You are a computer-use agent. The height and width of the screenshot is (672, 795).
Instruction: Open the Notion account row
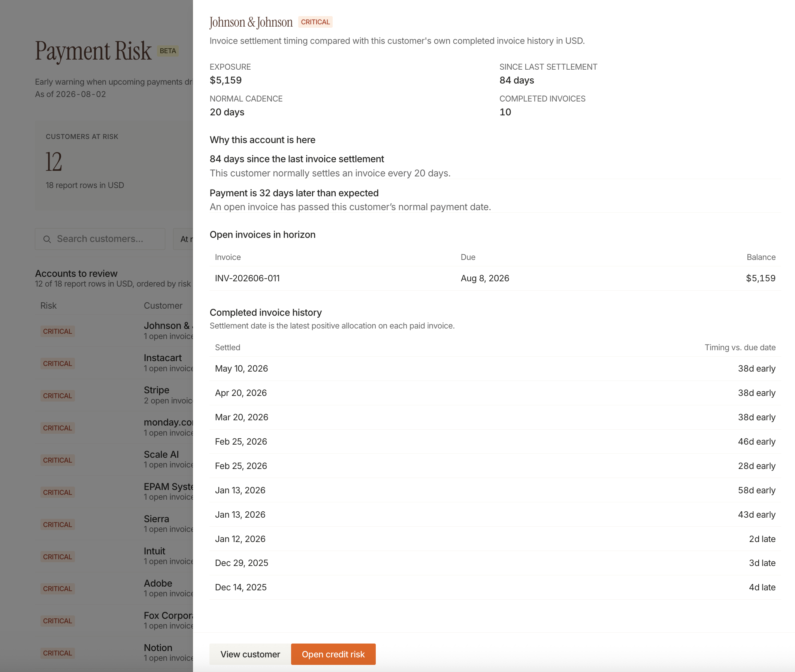pos(114,653)
